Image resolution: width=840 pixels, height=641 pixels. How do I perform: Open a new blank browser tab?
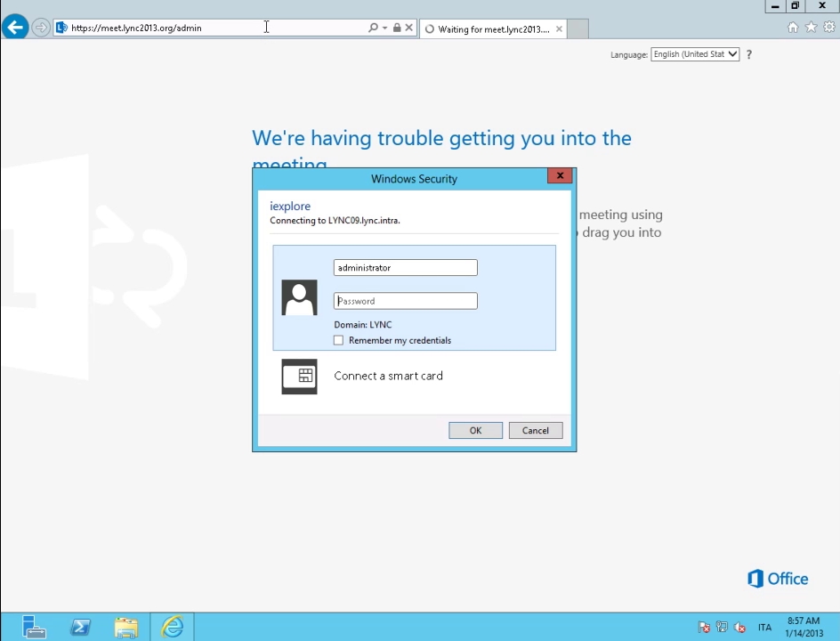pos(577,29)
